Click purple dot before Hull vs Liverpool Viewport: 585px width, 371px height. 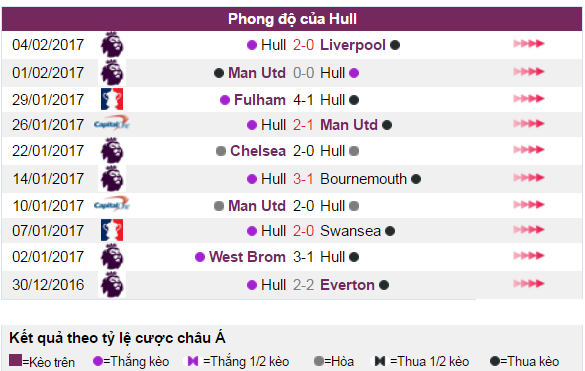(x=252, y=45)
